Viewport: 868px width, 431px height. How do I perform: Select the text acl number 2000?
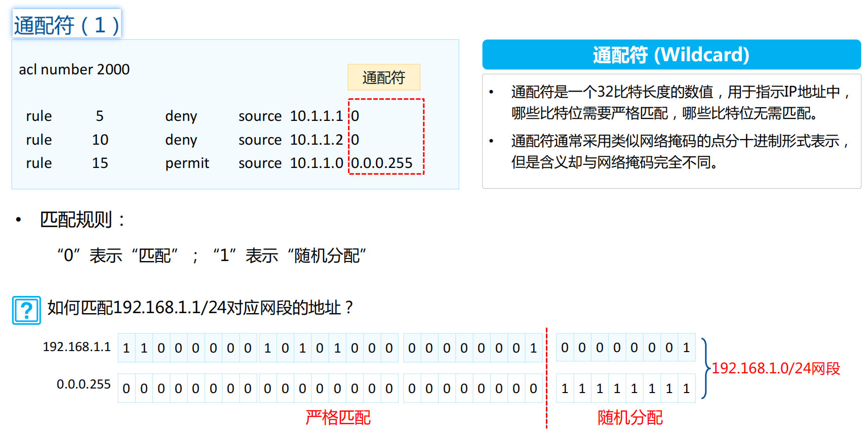[74, 69]
